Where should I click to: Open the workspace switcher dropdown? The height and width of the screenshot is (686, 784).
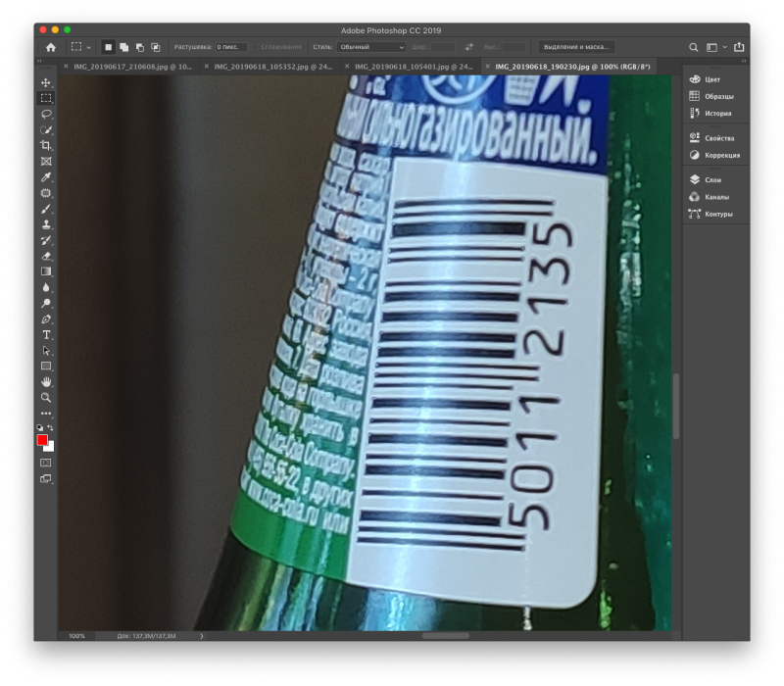[715, 47]
